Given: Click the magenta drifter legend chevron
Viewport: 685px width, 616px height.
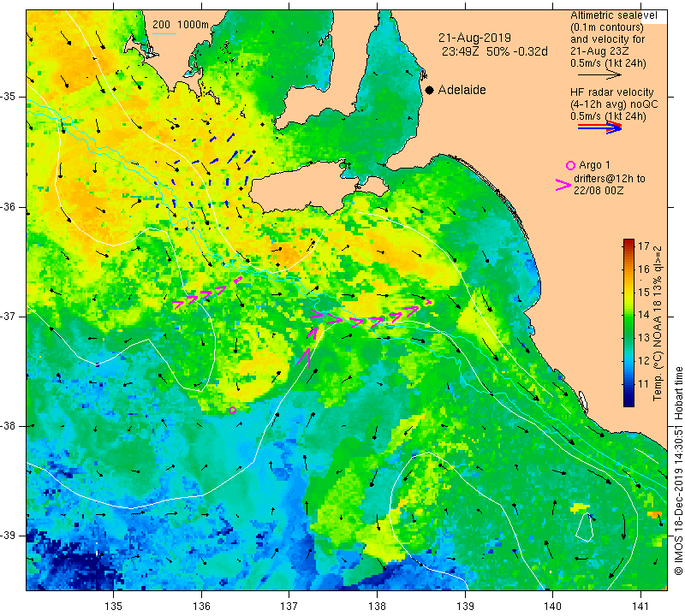Looking at the screenshot, I should point(563,185).
